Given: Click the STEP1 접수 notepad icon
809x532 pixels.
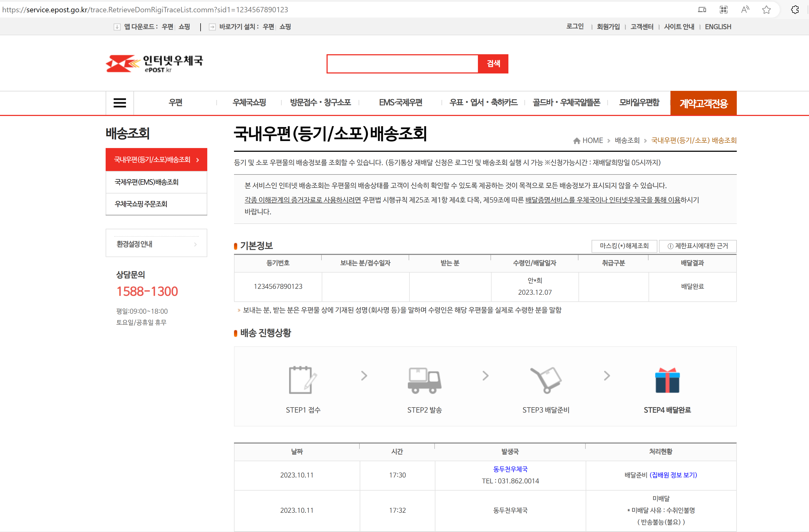Looking at the screenshot, I should pos(302,380).
